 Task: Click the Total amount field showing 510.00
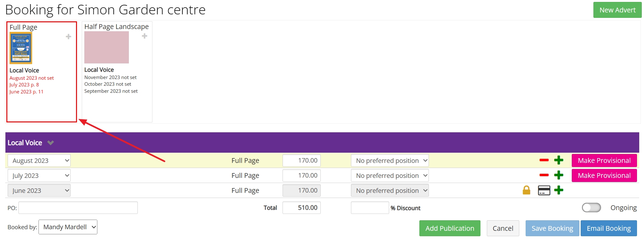click(x=302, y=208)
